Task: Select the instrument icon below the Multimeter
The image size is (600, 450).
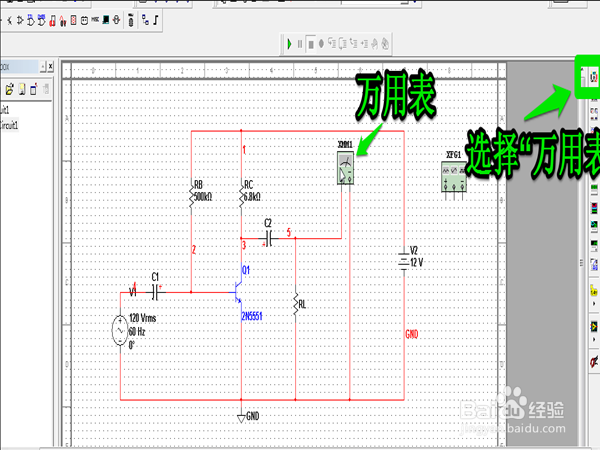Action: point(594,114)
